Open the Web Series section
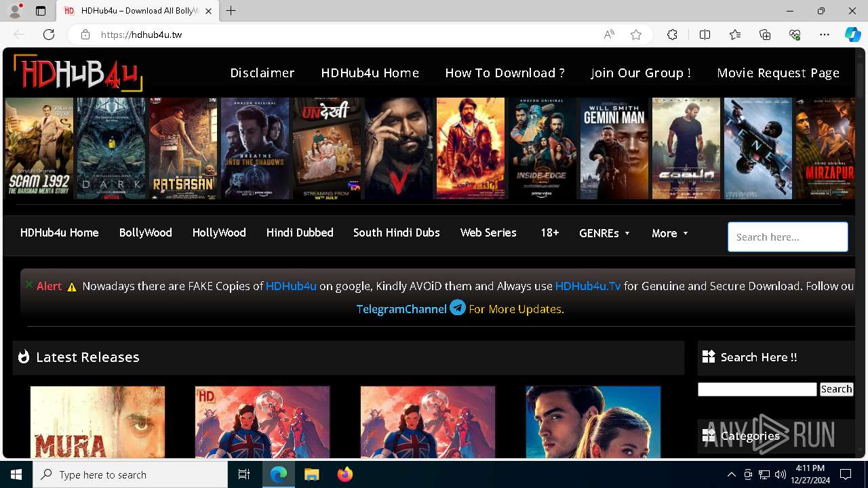The image size is (868, 488). pyautogui.click(x=488, y=232)
